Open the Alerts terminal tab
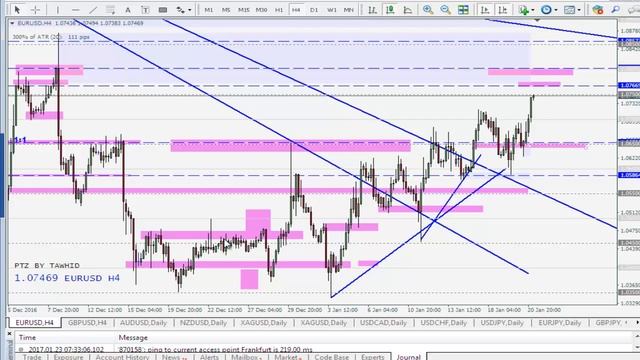The height and width of the screenshot is (360, 640). (x=209, y=357)
